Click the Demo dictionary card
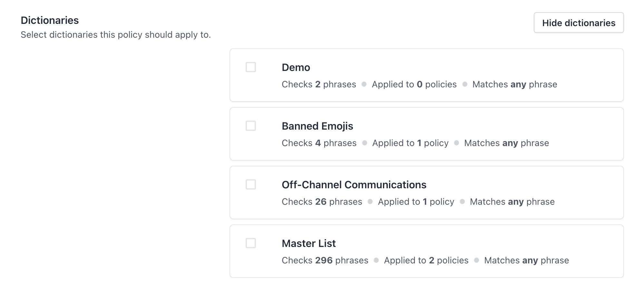Screen dimensions: 644x285 point(427,75)
